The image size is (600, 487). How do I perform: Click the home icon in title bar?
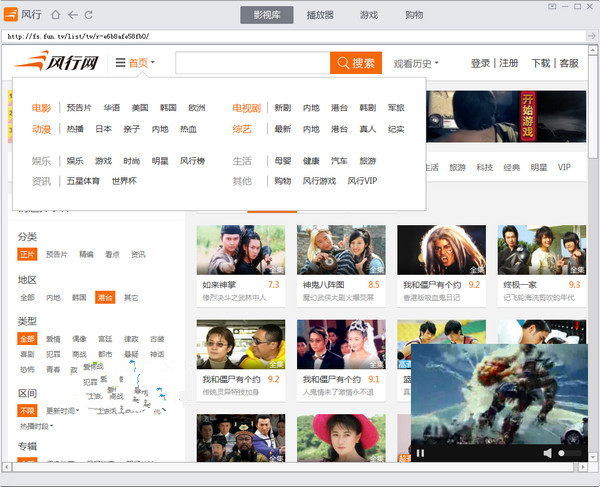(x=55, y=15)
